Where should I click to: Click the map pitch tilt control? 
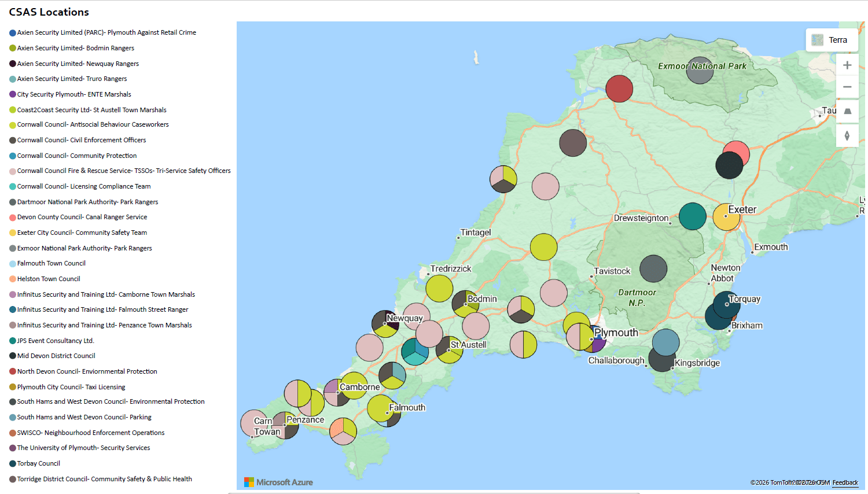(847, 111)
